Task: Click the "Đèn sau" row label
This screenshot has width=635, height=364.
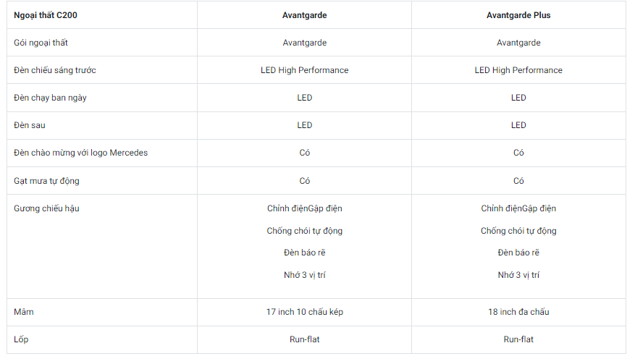Action: (30, 125)
